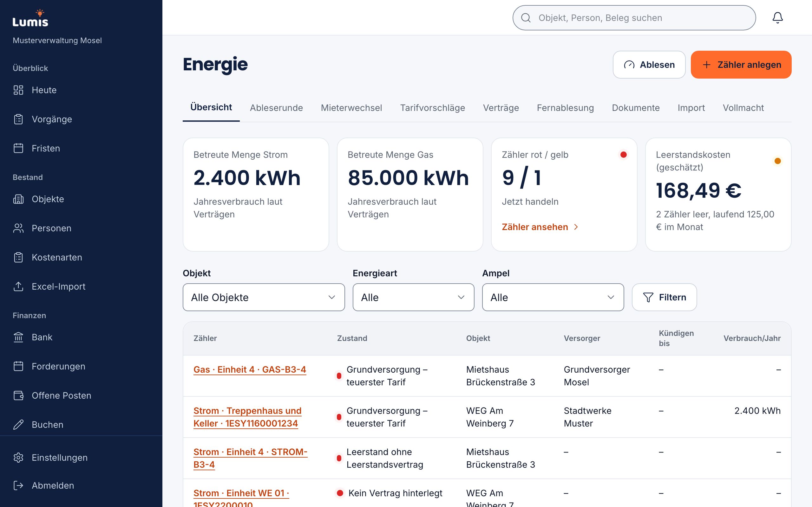This screenshot has width=812, height=507.
Task: Switch to the Fernablesung tab
Action: [x=565, y=108]
